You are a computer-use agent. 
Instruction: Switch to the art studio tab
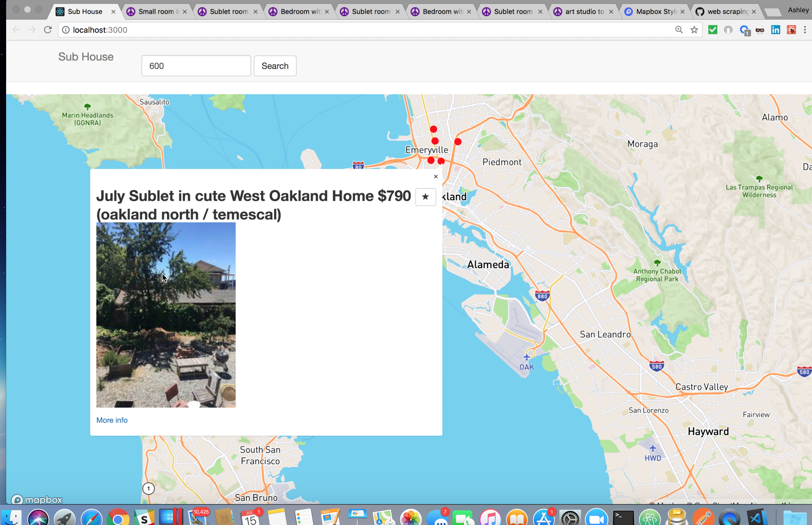tap(583, 12)
